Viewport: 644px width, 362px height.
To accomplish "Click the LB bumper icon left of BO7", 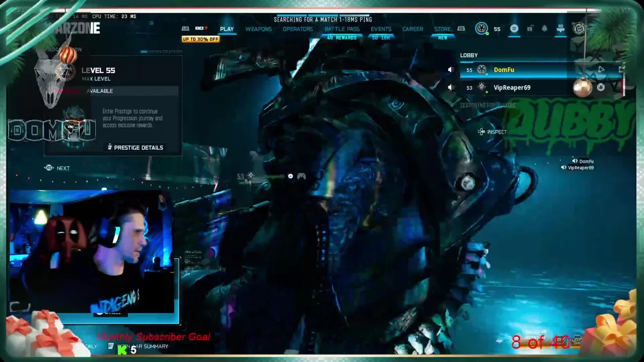I will coord(185,29).
